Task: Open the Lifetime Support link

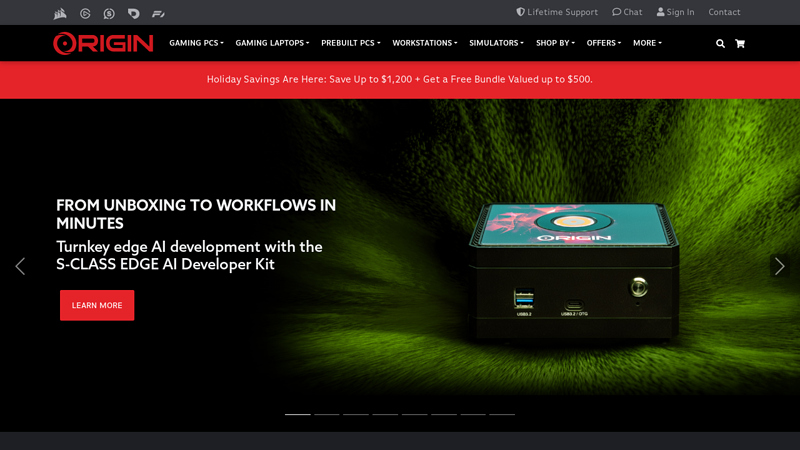Action: (557, 12)
